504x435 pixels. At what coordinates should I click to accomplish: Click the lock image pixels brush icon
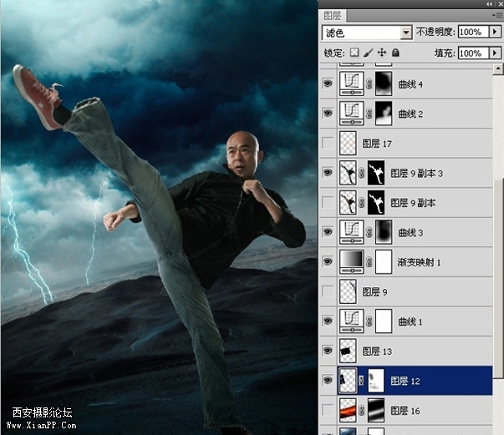[368, 53]
